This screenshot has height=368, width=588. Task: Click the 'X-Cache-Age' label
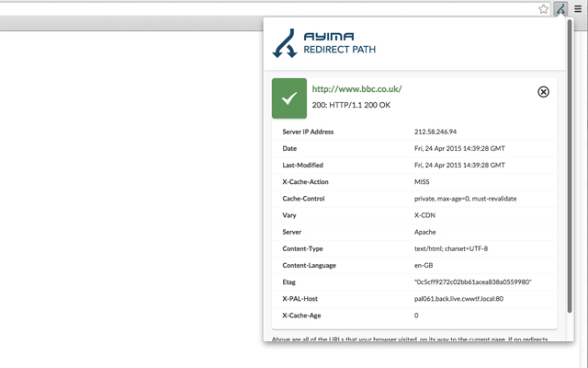301,316
